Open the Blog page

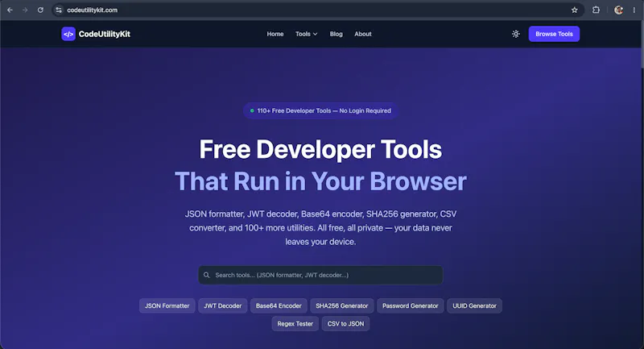336,34
